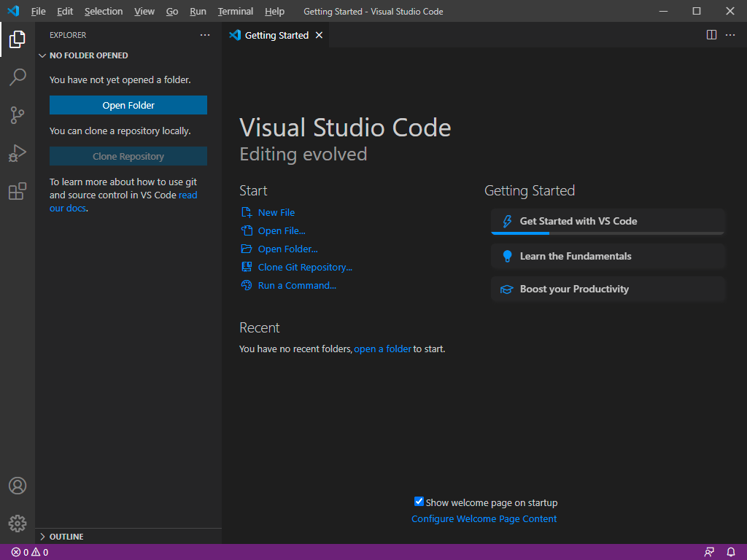Open Configure Welcome Page Content link

(x=484, y=518)
